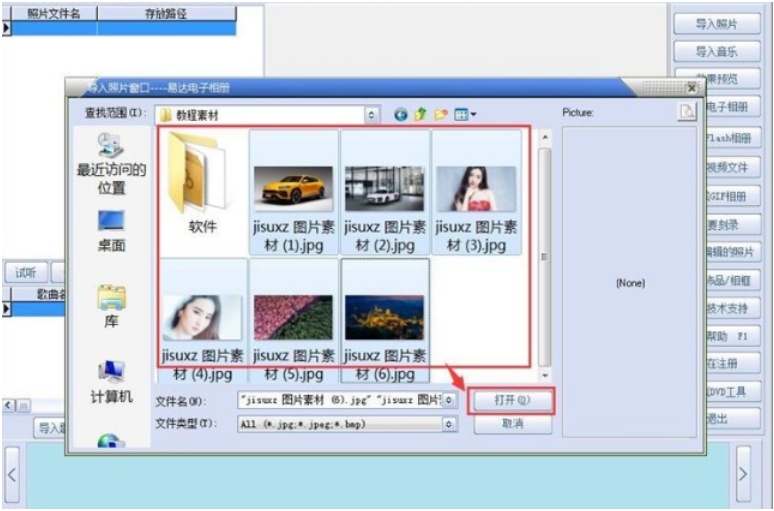Click the right arrow of thumbnail strip
Screen dimensions: 774x511
coord(742,474)
